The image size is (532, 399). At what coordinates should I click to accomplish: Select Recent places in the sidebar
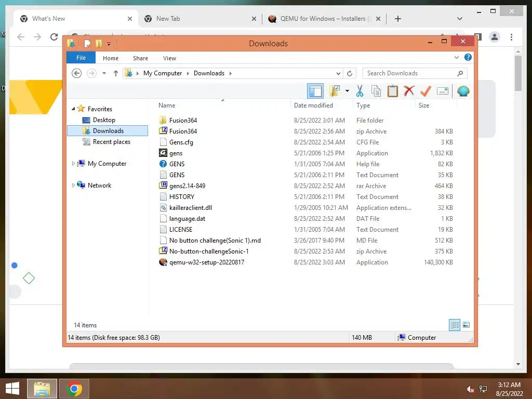tap(111, 142)
